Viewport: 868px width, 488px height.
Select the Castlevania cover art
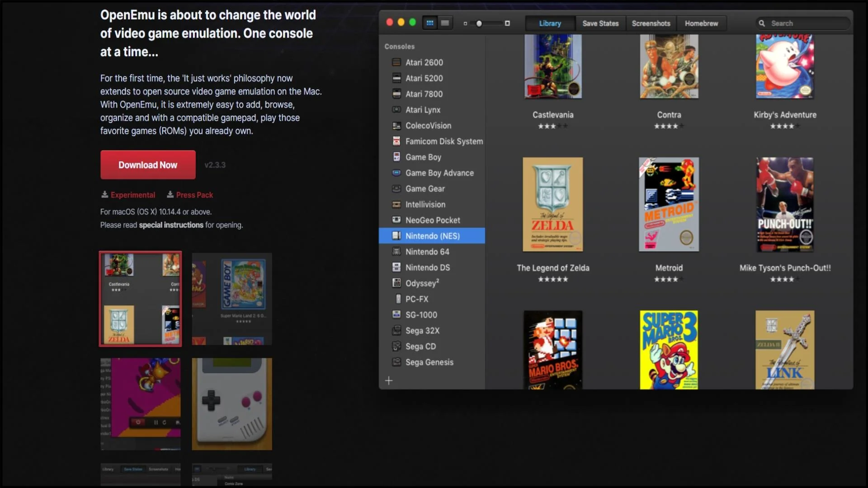point(553,66)
